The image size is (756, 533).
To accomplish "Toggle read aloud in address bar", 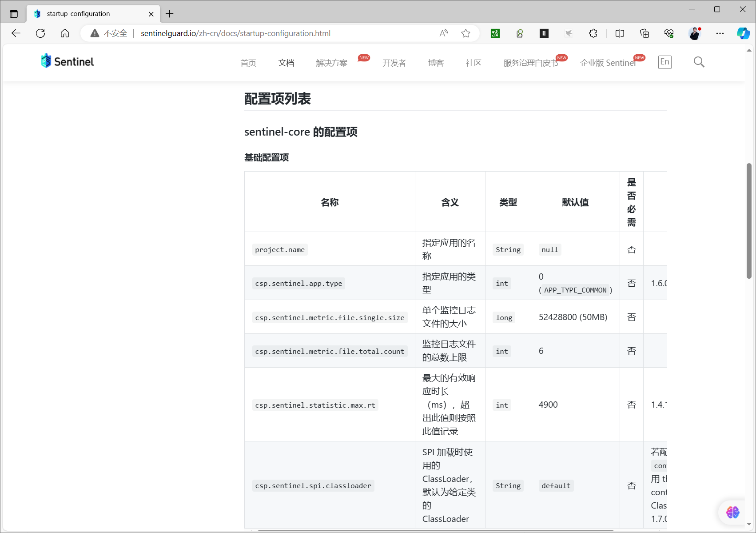I will pos(444,33).
